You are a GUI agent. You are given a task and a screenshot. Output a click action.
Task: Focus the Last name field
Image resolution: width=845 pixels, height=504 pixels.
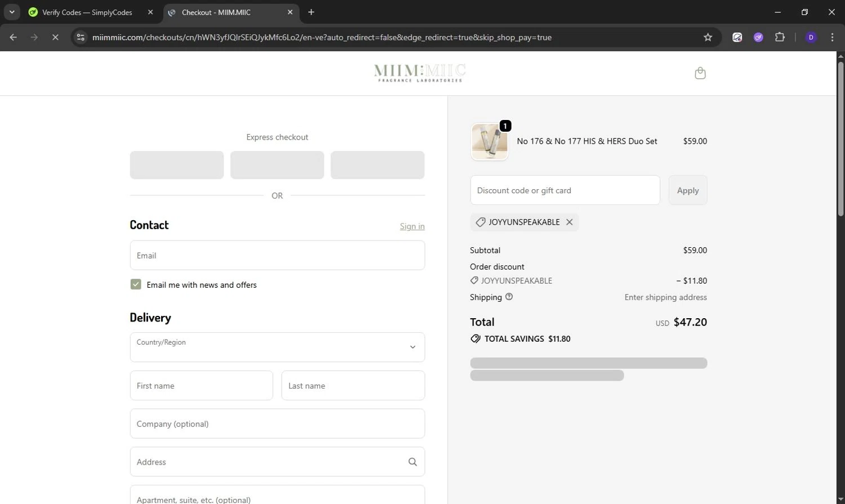[x=353, y=386]
